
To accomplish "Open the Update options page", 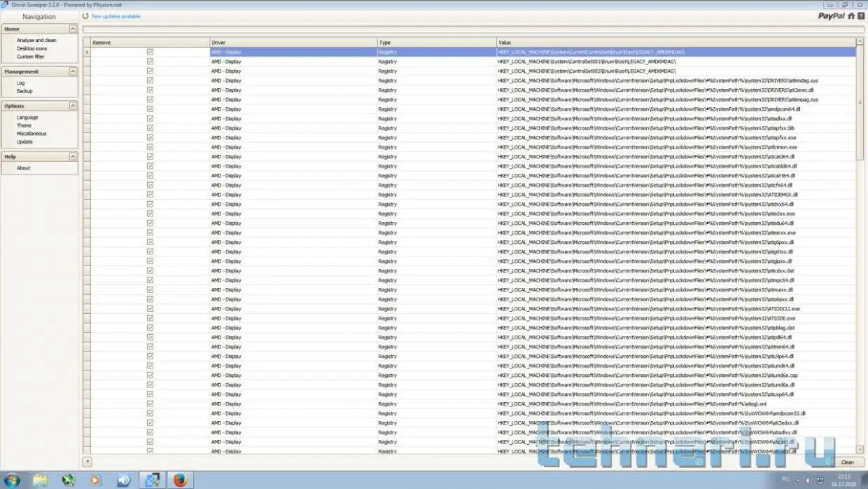I will click(x=24, y=142).
